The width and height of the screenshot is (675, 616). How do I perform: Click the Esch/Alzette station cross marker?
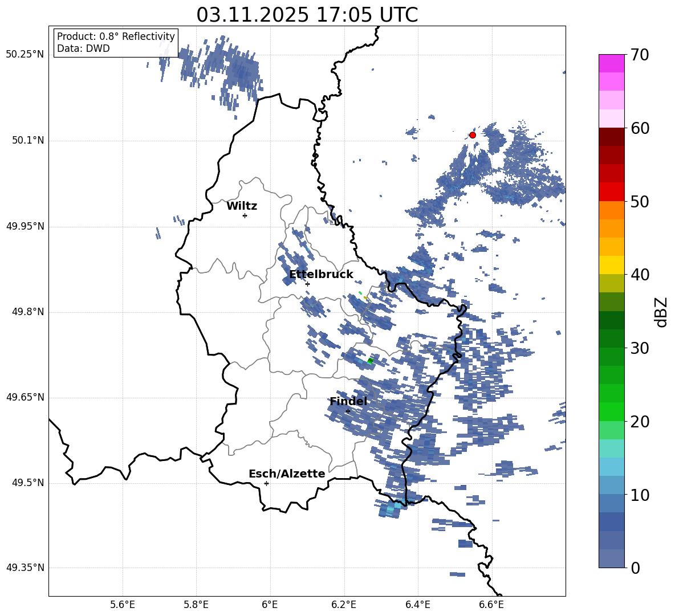(266, 483)
